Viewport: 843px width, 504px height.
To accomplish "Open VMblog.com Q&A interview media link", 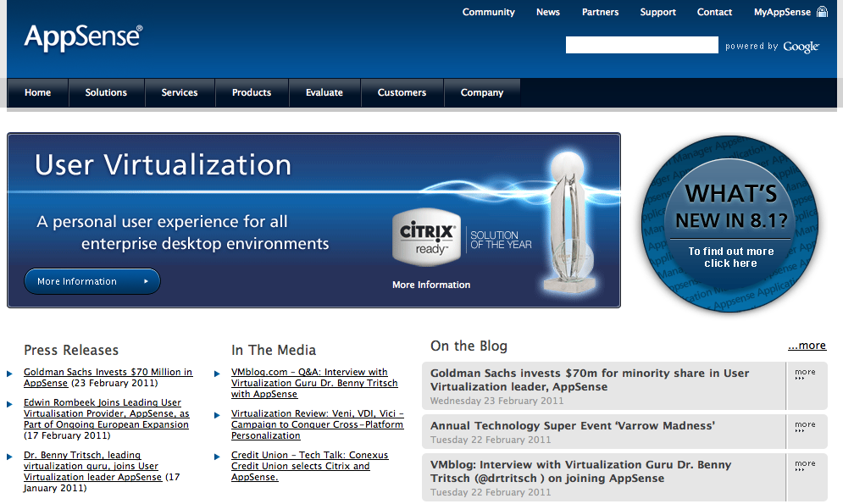I will 314,383.
